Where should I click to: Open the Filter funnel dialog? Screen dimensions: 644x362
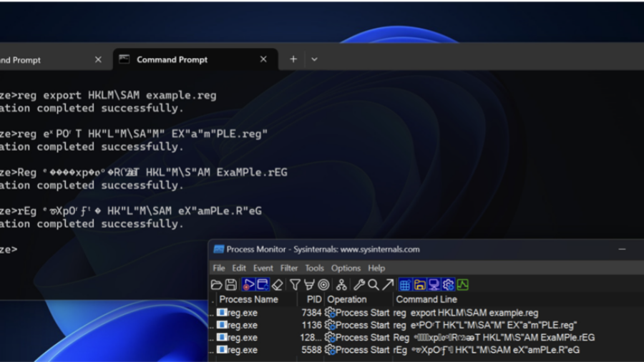pyautogui.click(x=295, y=285)
